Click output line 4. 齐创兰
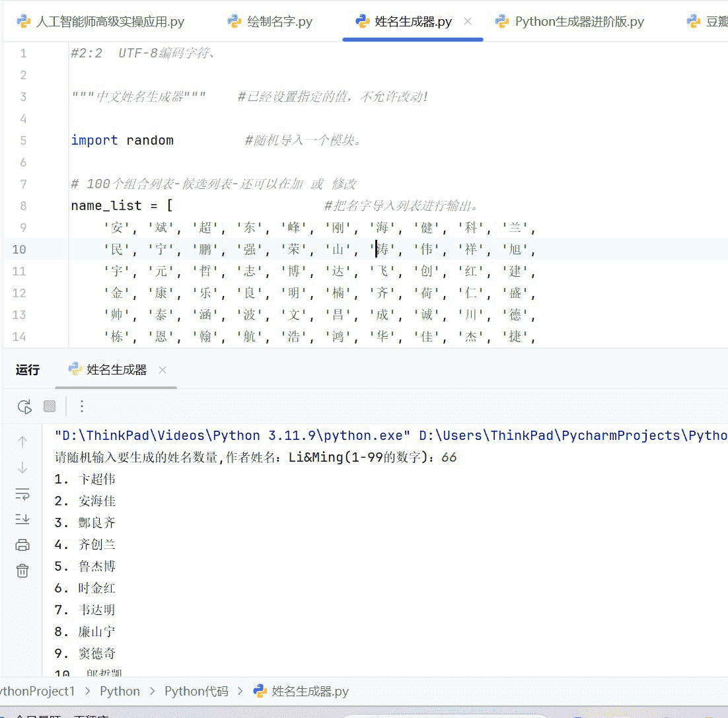728x718 pixels. point(85,544)
